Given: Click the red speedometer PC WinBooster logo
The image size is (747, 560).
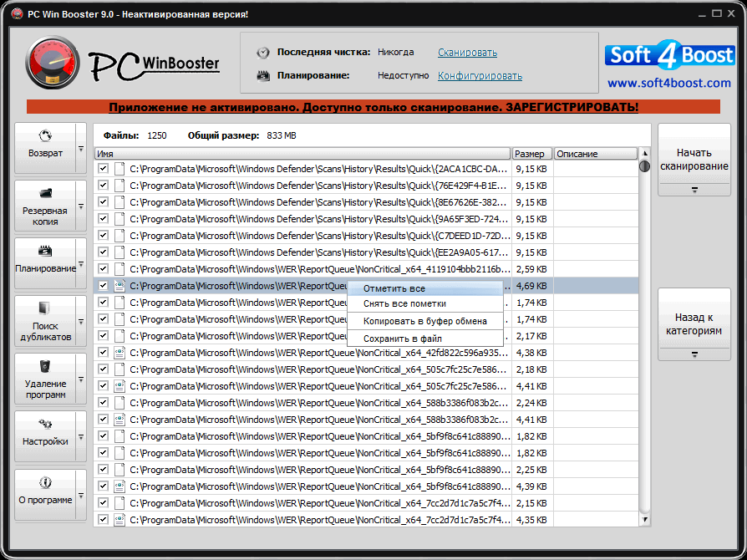Looking at the screenshot, I should click(53, 63).
